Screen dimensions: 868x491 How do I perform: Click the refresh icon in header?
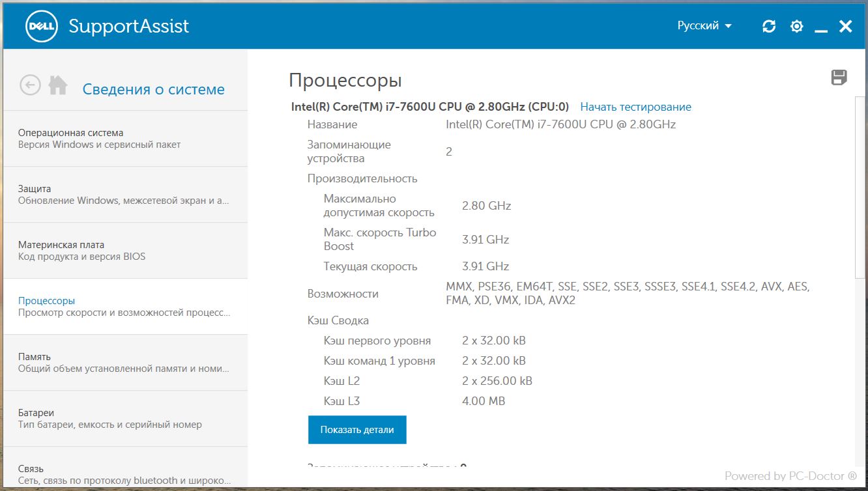[769, 26]
